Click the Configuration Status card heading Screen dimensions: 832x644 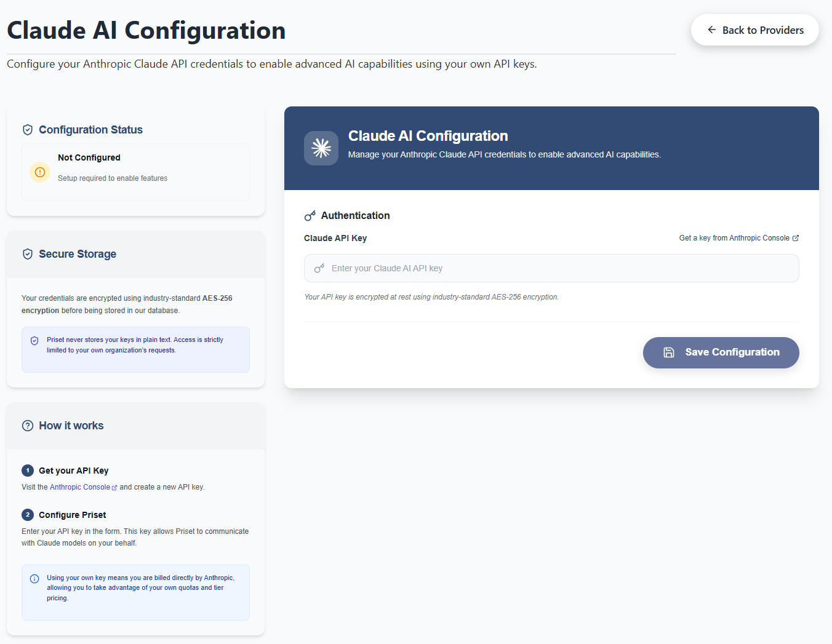click(x=91, y=130)
